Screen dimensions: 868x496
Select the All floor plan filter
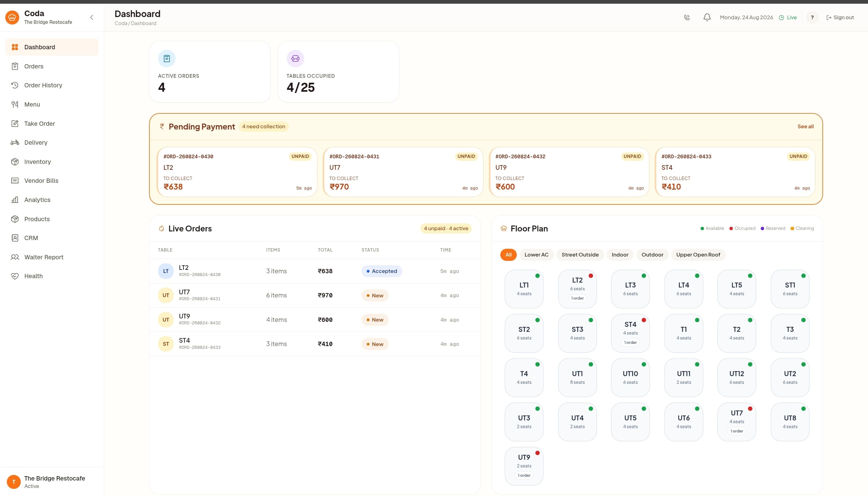508,255
